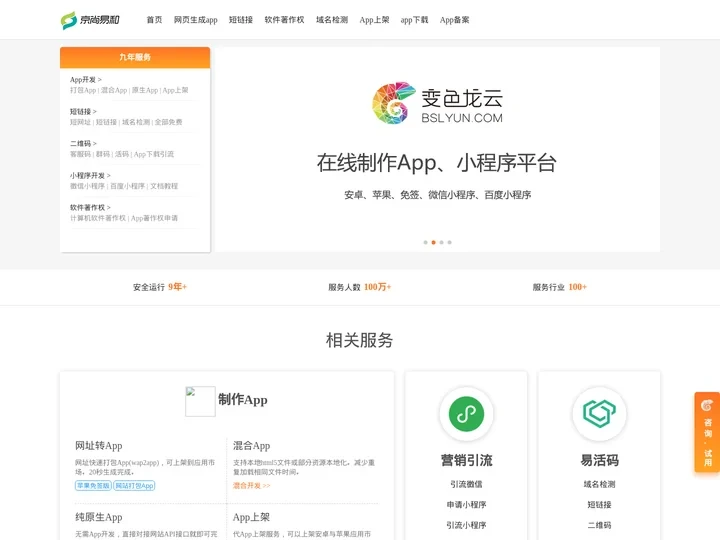Click the 咨询·试用 floating side button
The height and width of the screenshot is (540, 720).
tap(707, 432)
